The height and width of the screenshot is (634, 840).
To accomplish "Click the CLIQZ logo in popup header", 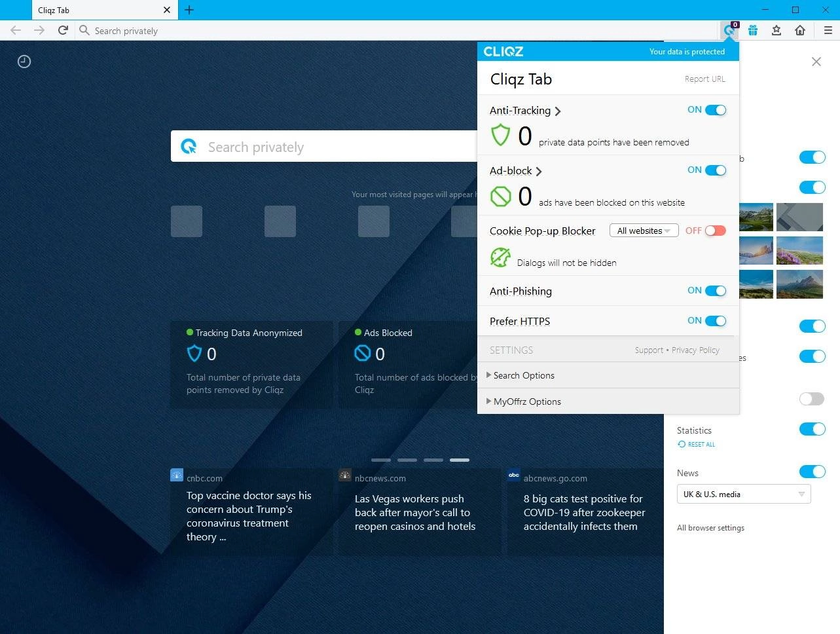I will tap(503, 51).
